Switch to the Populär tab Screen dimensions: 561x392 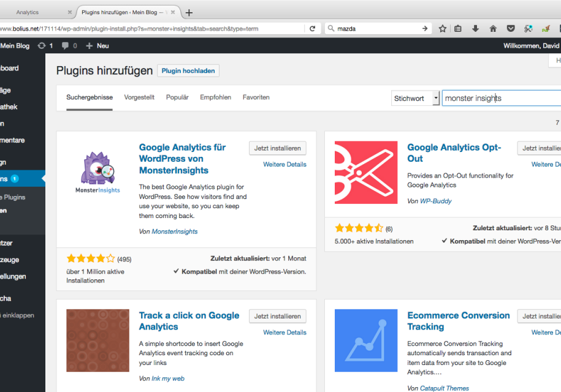(x=177, y=97)
